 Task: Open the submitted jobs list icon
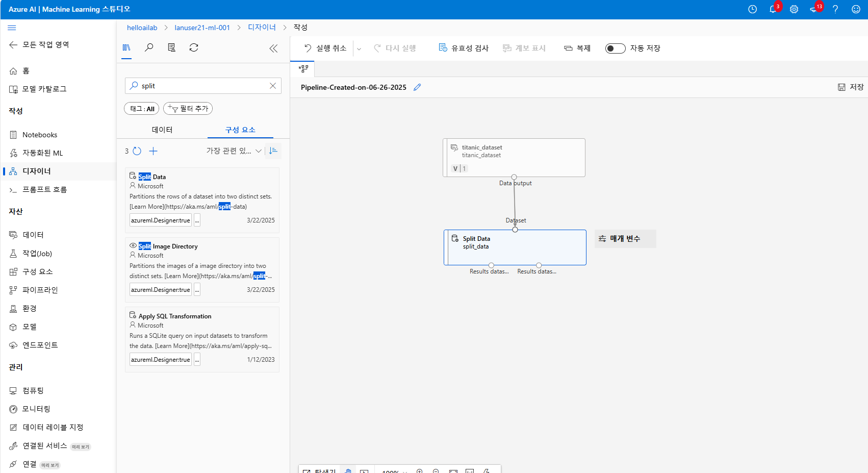[x=171, y=47]
